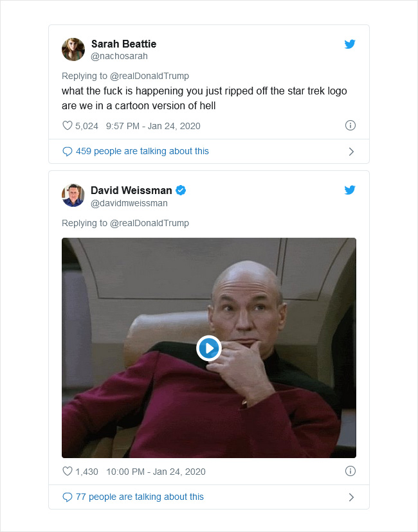Click David Weissman's verified badge

pyautogui.click(x=181, y=190)
